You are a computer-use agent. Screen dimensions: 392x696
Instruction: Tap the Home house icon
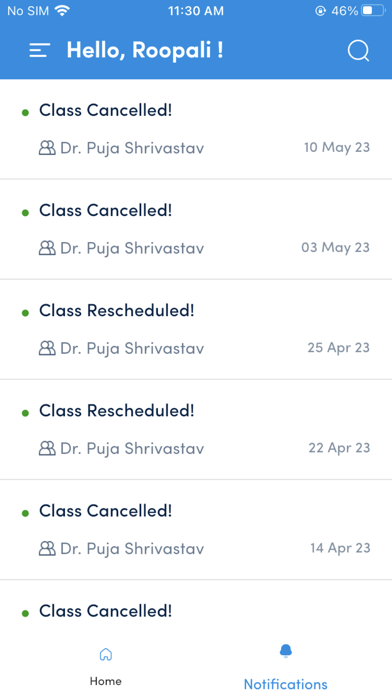coord(106,654)
